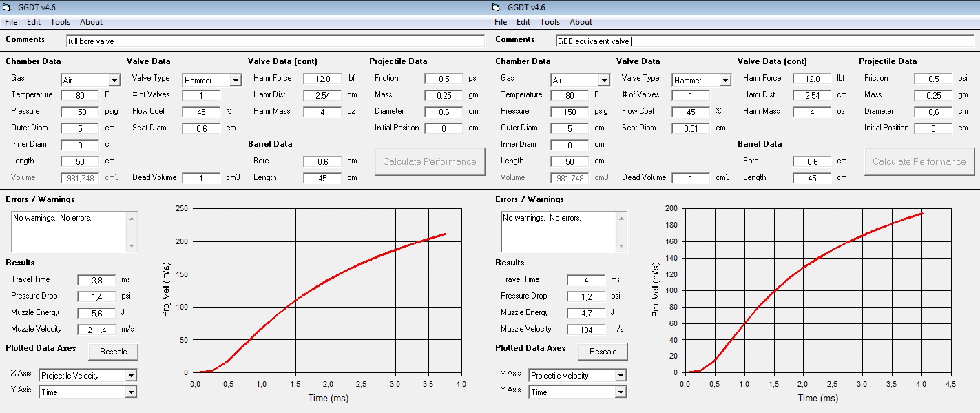The height and width of the screenshot is (413, 980).
Task: Open the Tools menu in the GBB equivalent window
Action: tap(550, 22)
